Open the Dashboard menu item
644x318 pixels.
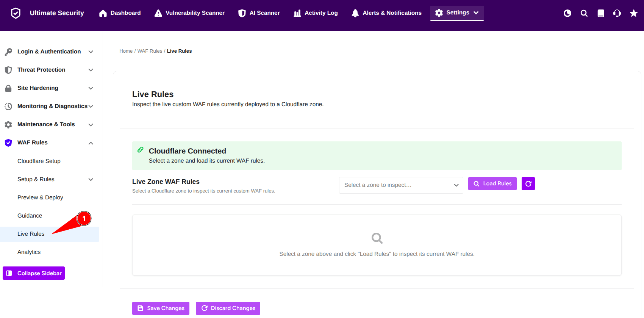[120, 13]
